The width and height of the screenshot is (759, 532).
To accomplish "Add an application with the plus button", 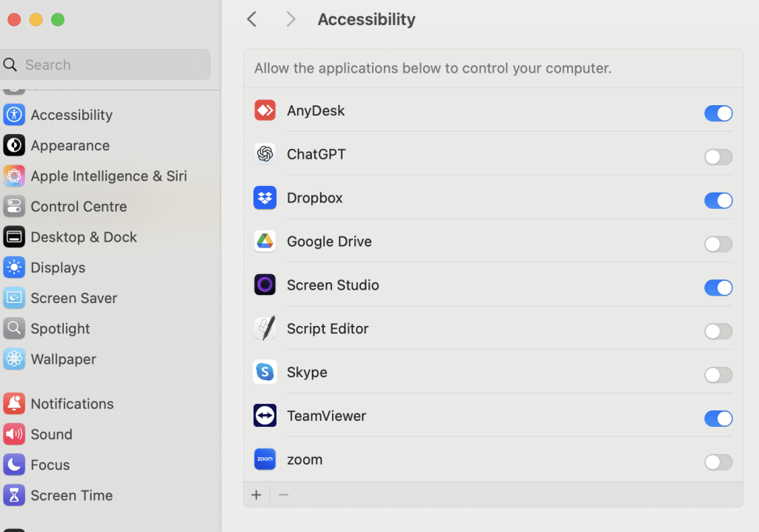I will point(256,495).
